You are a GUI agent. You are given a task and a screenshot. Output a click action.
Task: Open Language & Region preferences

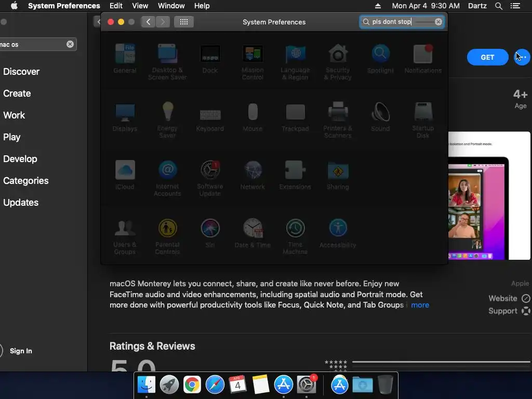point(295,62)
